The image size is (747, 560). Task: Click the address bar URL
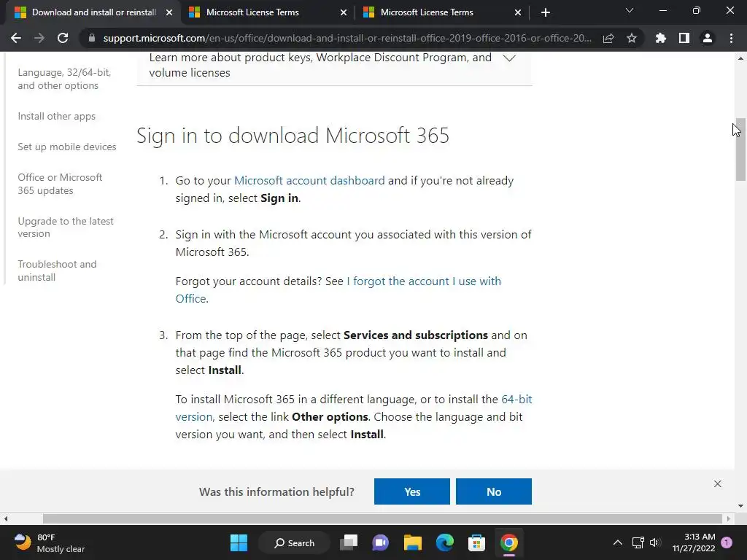tap(347, 38)
